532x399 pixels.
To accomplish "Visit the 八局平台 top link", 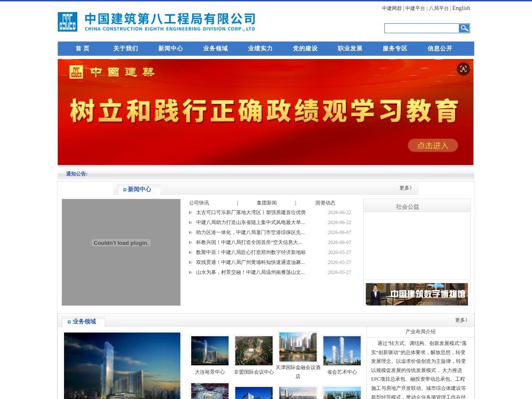I will 438,8.
